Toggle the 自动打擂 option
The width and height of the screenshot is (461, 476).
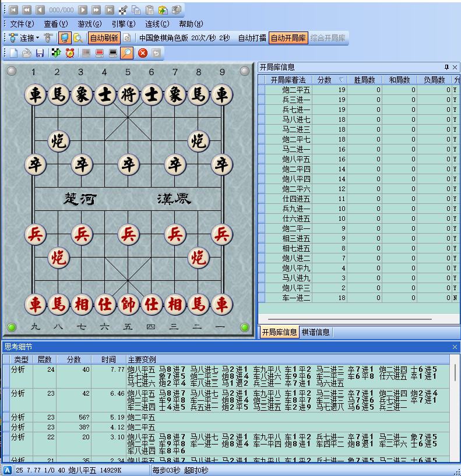click(252, 38)
